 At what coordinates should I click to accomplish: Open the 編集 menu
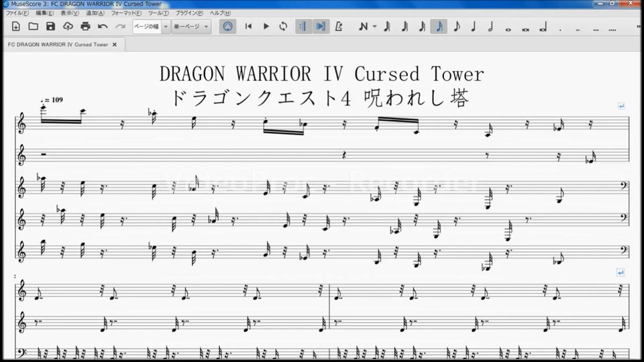point(44,13)
